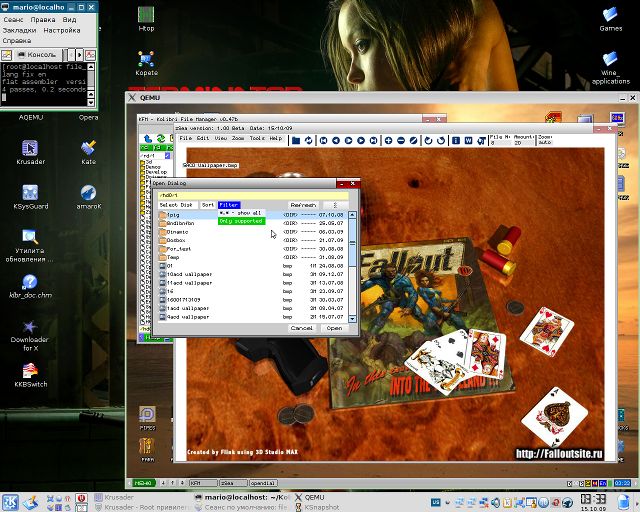Launch KSysGuard from the desktop
Image resolution: width=640 pixels, height=512 pixels.
click(29, 193)
